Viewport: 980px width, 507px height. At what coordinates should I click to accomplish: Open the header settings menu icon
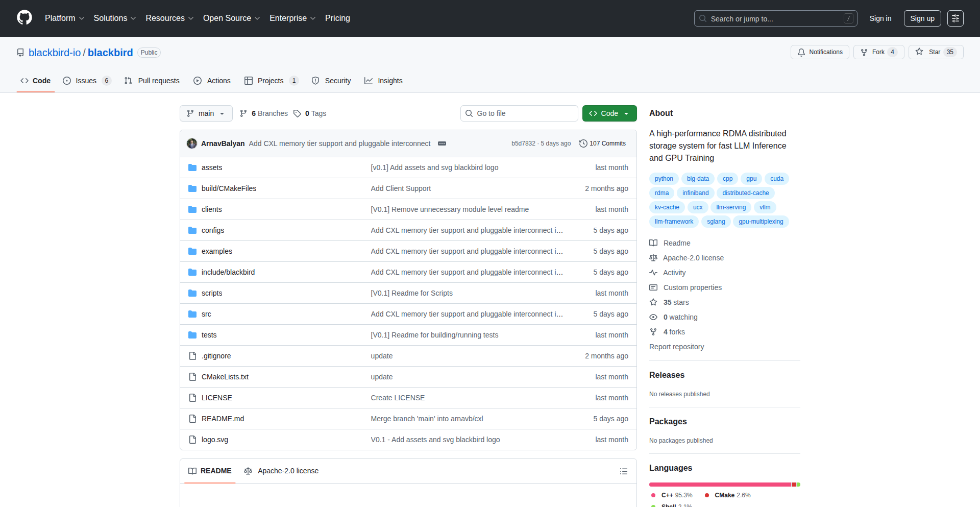coord(955,18)
